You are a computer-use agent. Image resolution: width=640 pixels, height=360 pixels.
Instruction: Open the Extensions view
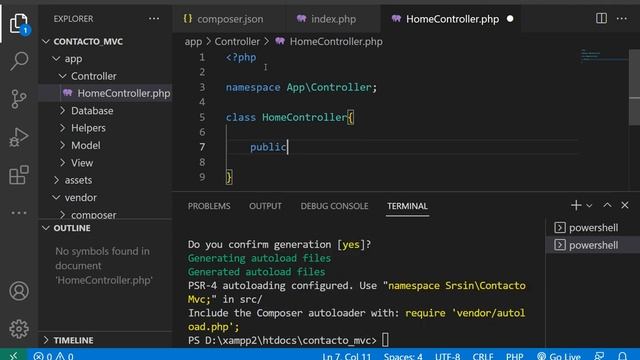pos(19,175)
